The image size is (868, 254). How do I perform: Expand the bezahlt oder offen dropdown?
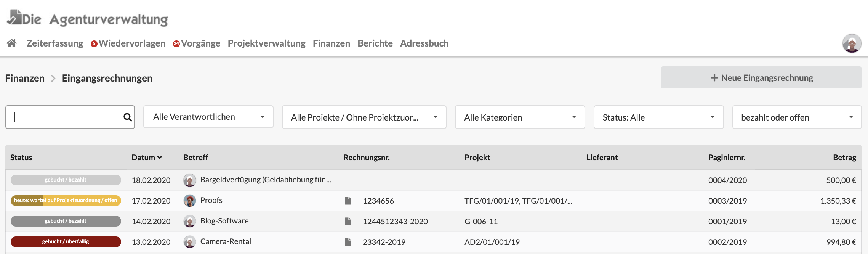(x=797, y=117)
